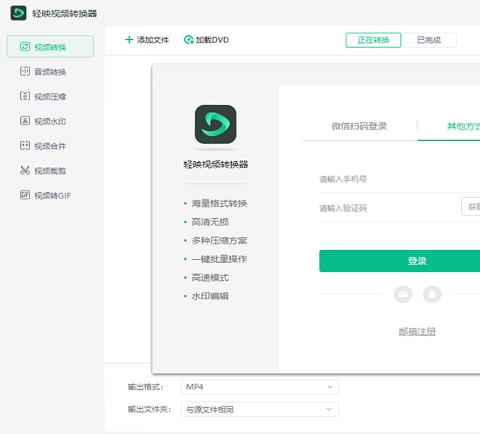Click the large app logo in login dialog
The height and width of the screenshot is (434, 480).
click(216, 124)
